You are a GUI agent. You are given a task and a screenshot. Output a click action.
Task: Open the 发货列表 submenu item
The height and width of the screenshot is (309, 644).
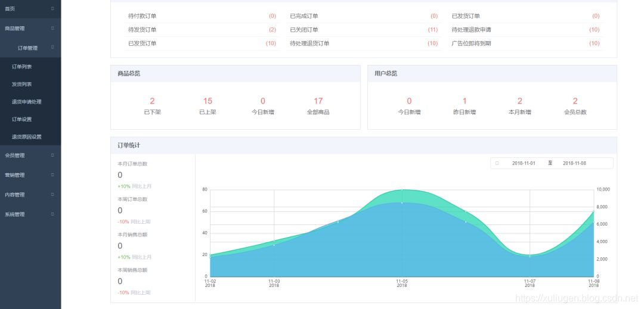point(22,85)
